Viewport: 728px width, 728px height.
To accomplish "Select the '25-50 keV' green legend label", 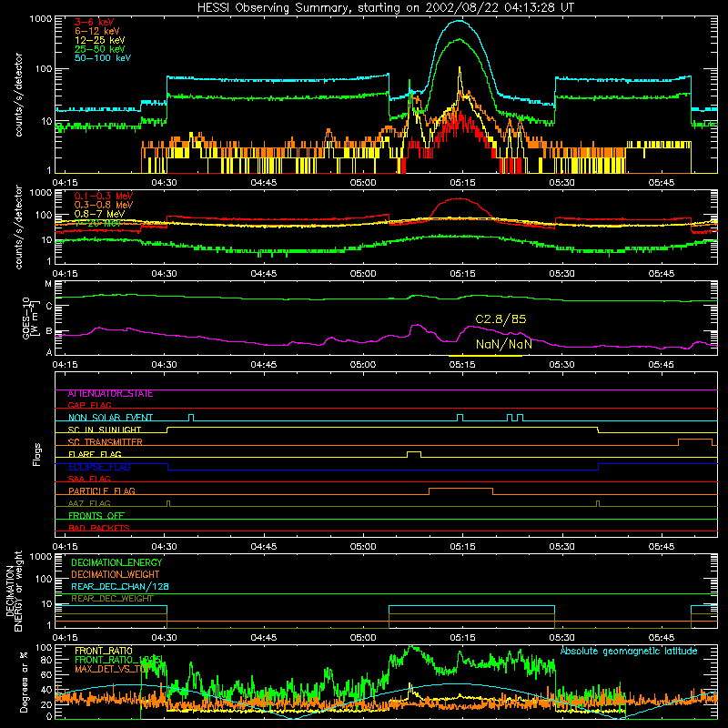I will (100, 49).
